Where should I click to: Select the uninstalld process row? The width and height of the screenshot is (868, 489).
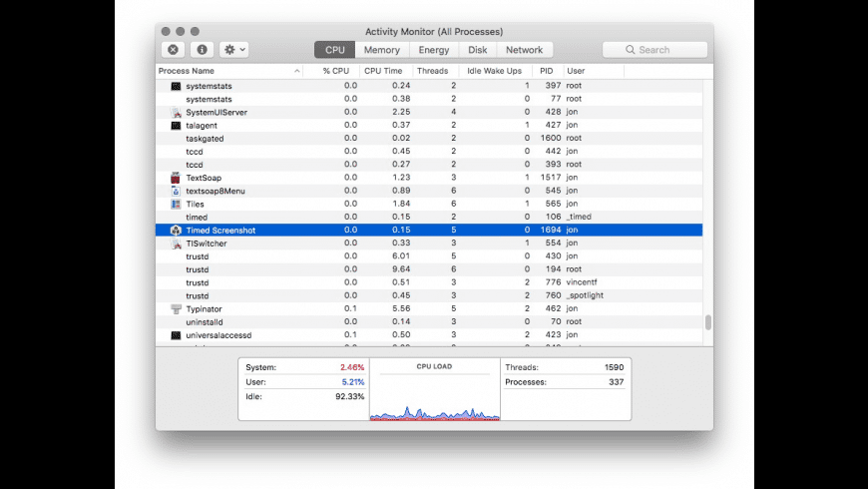click(429, 321)
